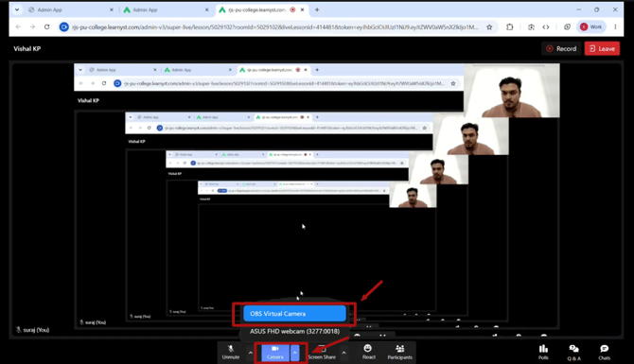Click the Unmute microphone button
The height and width of the screenshot is (364, 634).
coord(231,352)
